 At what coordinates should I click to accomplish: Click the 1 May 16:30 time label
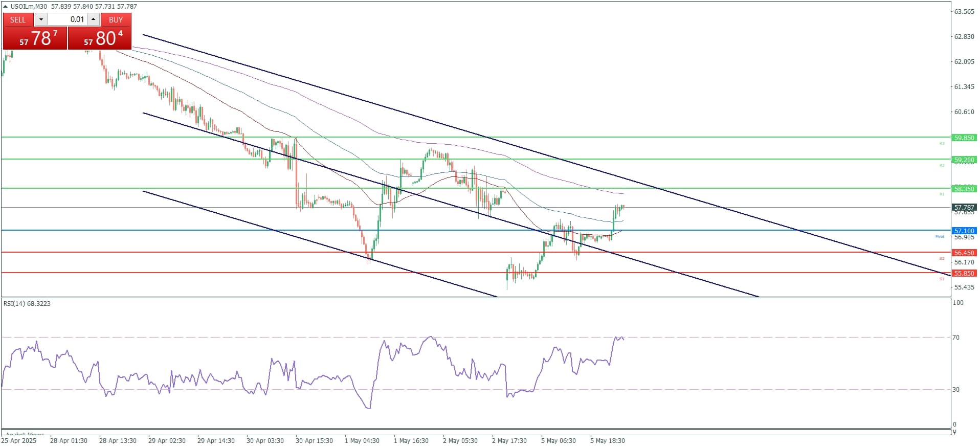point(411,440)
